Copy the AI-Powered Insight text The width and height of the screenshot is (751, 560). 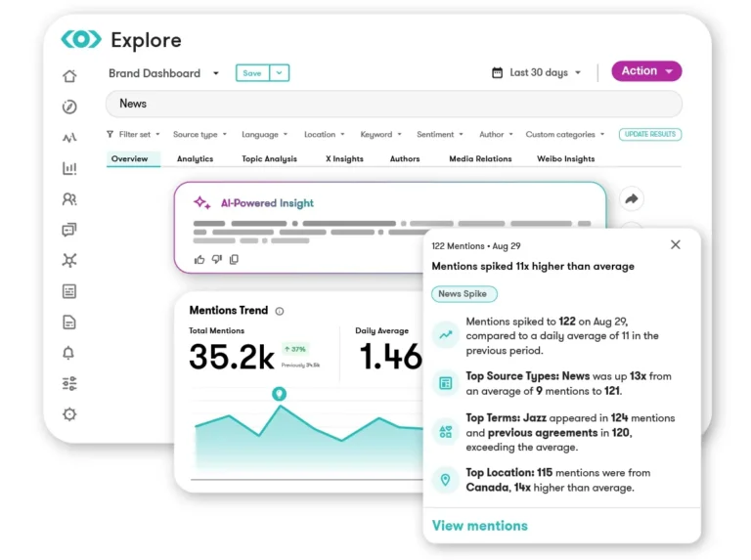coord(234,259)
